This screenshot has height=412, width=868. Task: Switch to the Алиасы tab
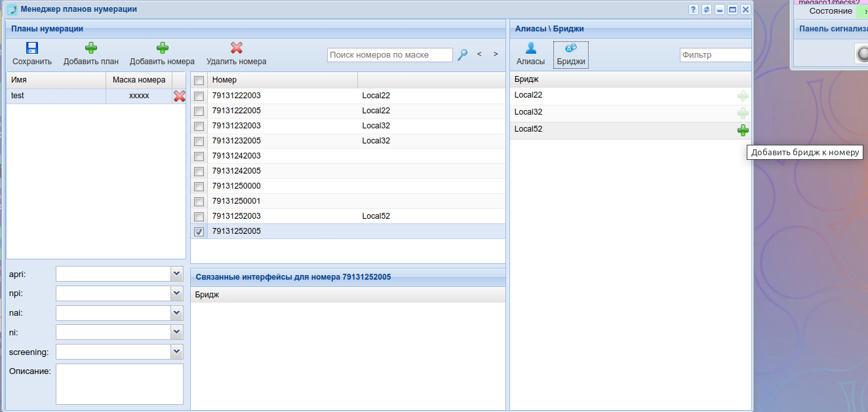(530, 54)
